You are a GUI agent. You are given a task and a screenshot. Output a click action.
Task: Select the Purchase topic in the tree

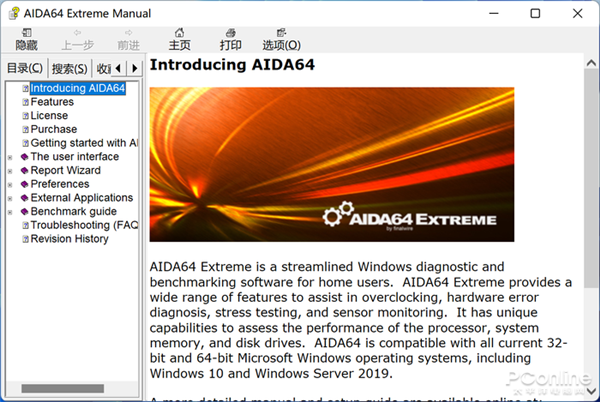(53, 129)
